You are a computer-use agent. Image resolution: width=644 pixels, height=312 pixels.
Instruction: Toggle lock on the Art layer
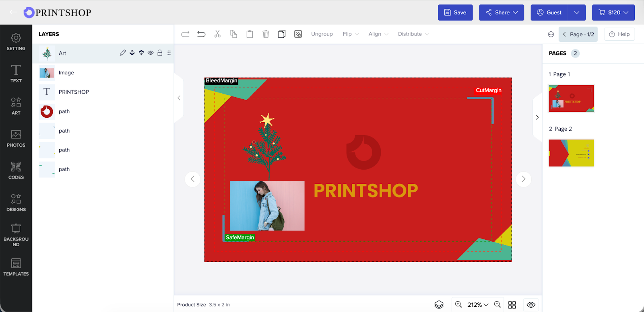coord(160,53)
